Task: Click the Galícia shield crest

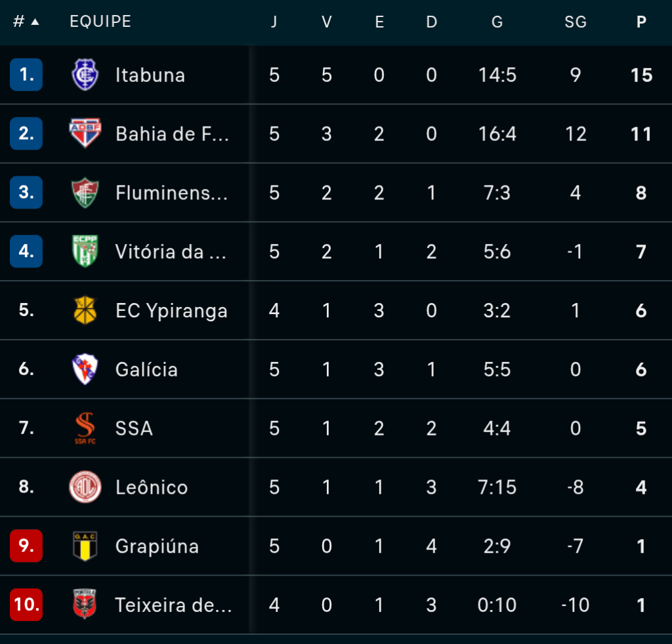Action: (85, 369)
